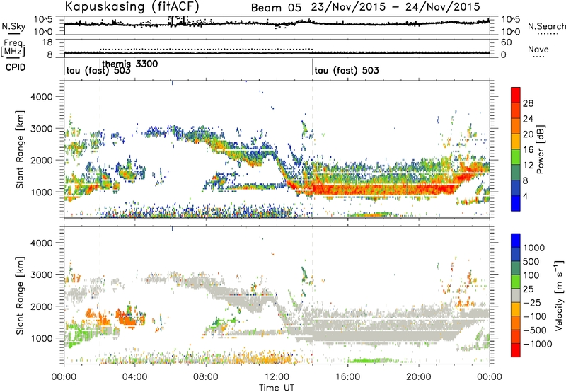Screen dimensions: 566x392
Task: Click the 'Kapuskasing (fitACF)' title text
Action: pyautogui.click(x=132, y=6)
